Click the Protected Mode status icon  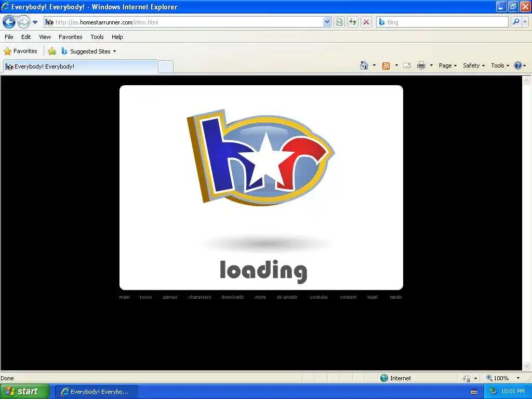(x=467, y=378)
